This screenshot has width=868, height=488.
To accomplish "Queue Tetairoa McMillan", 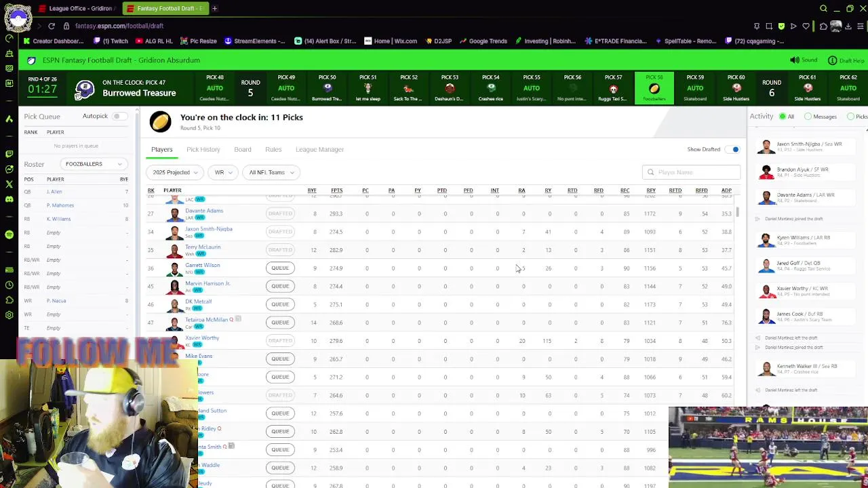I will (x=280, y=323).
